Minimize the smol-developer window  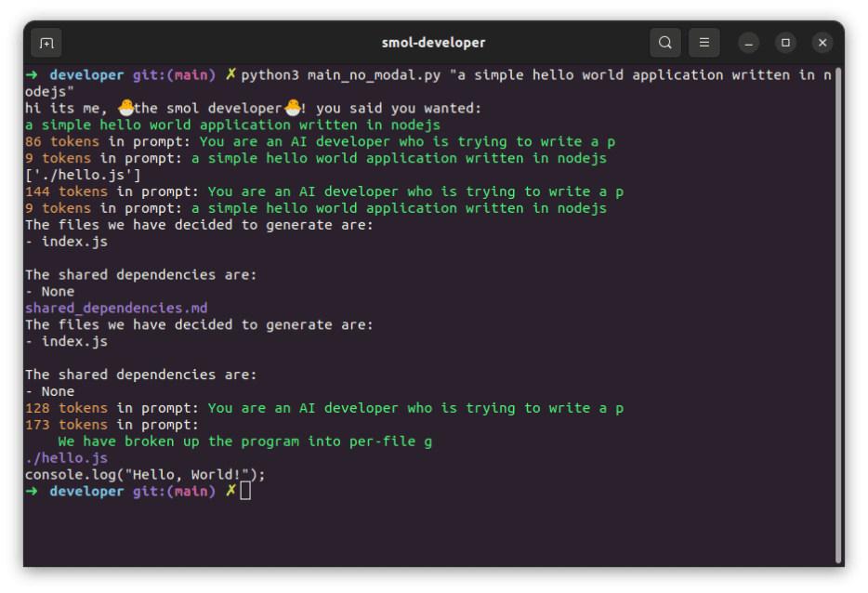(748, 42)
